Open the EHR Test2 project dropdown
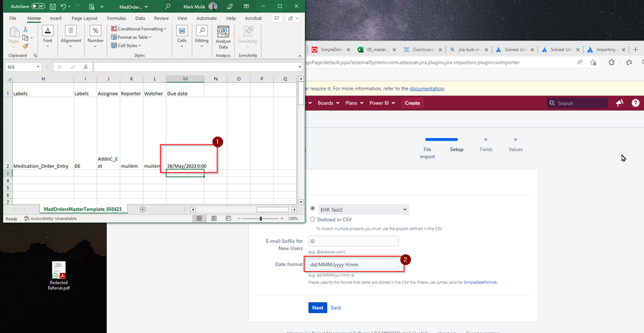 (364, 209)
